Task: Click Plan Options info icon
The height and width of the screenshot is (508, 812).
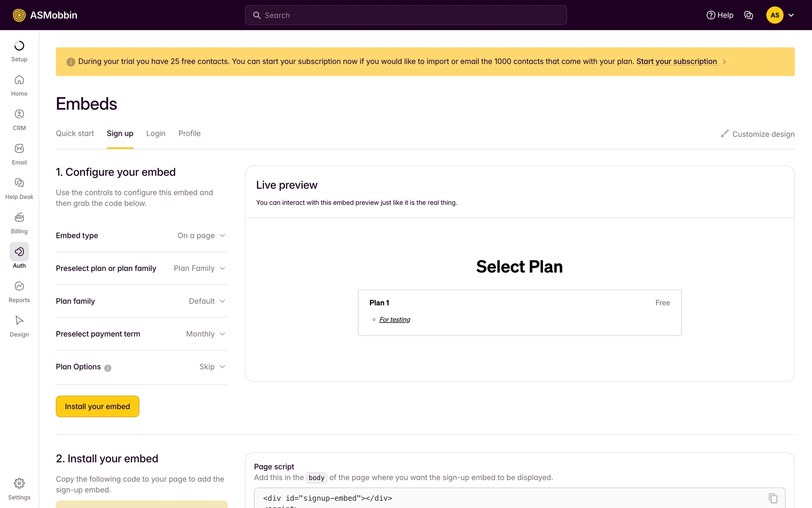Action: (x=108, y=368)
